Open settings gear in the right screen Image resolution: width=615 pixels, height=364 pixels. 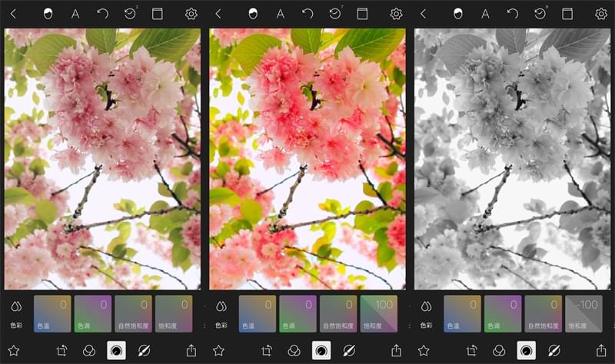click(x=601, y=14)
